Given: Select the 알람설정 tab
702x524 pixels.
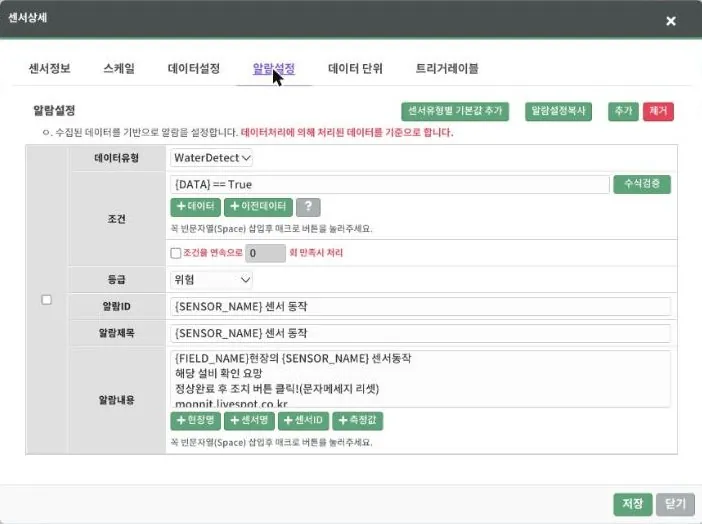Looking at the screenshot, I should click(x=274, y=69).
